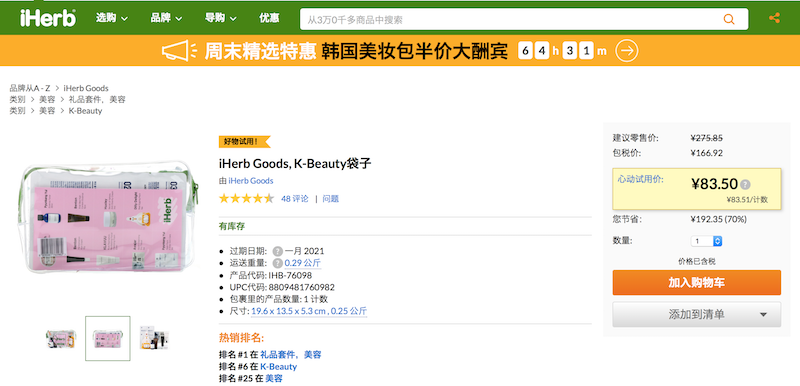Click breadcrumb 品牌从A - Z
This screenshot has height=386, width=800.
[30, 88]
